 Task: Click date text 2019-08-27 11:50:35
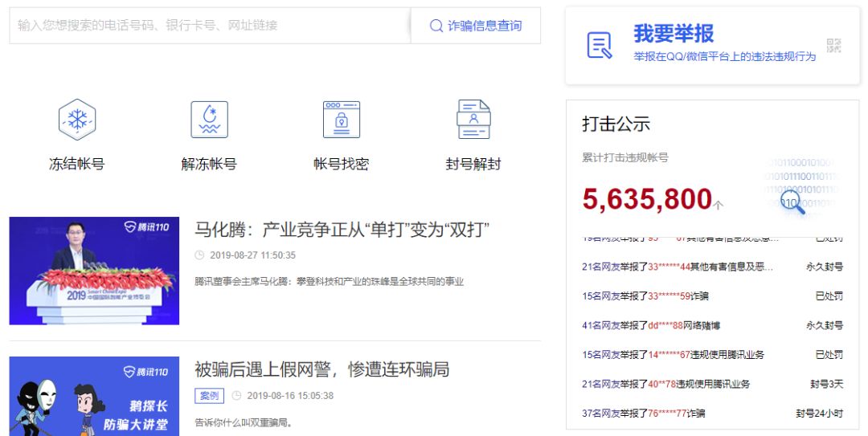tap(253, 255)
